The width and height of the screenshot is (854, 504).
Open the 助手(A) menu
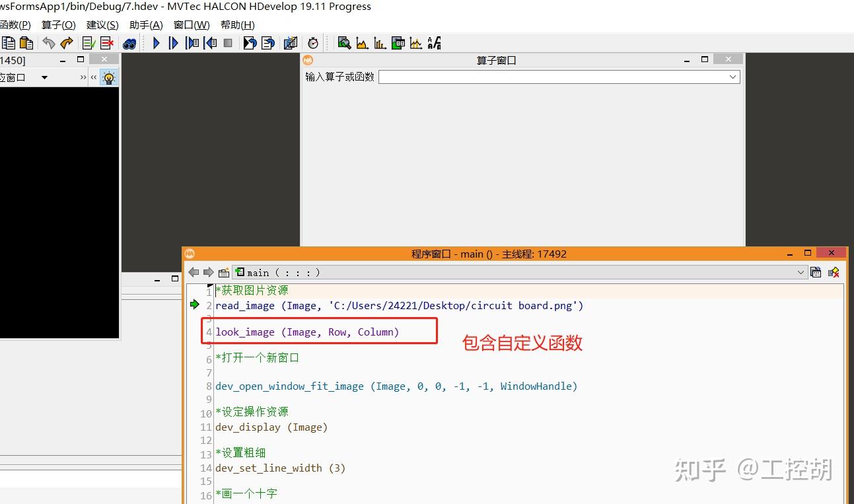point(146,25)
